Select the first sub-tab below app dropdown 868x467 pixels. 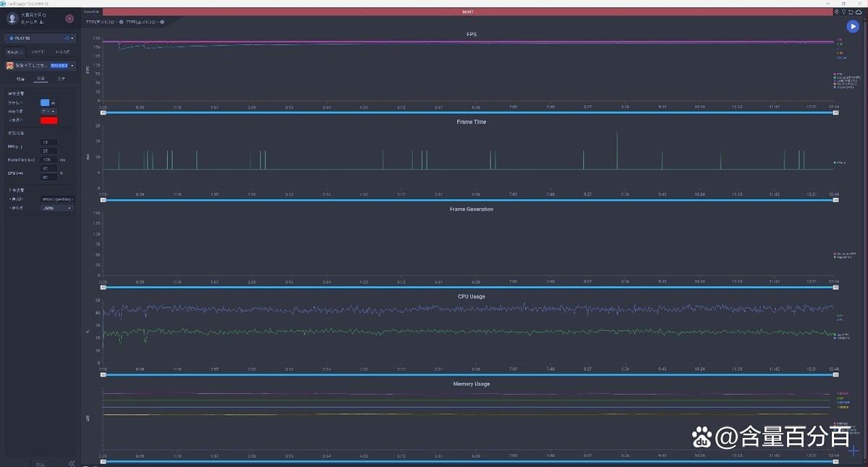pos(20,78)
